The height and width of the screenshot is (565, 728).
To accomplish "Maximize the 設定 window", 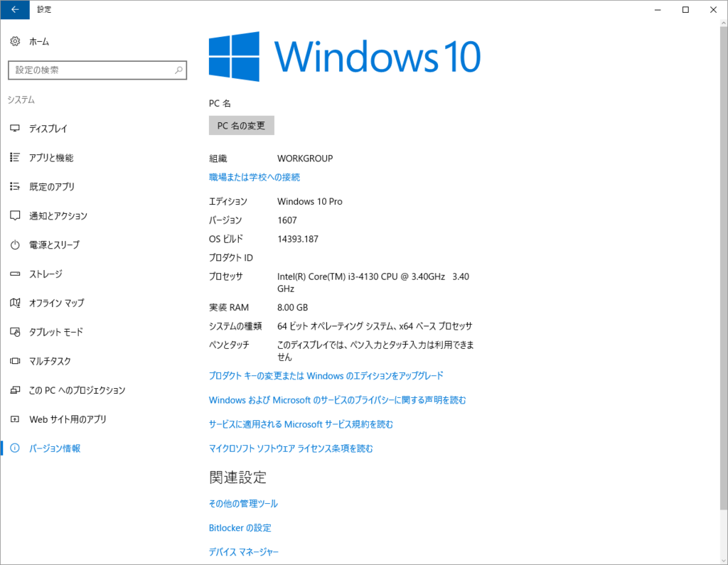I will click(685, 10).
